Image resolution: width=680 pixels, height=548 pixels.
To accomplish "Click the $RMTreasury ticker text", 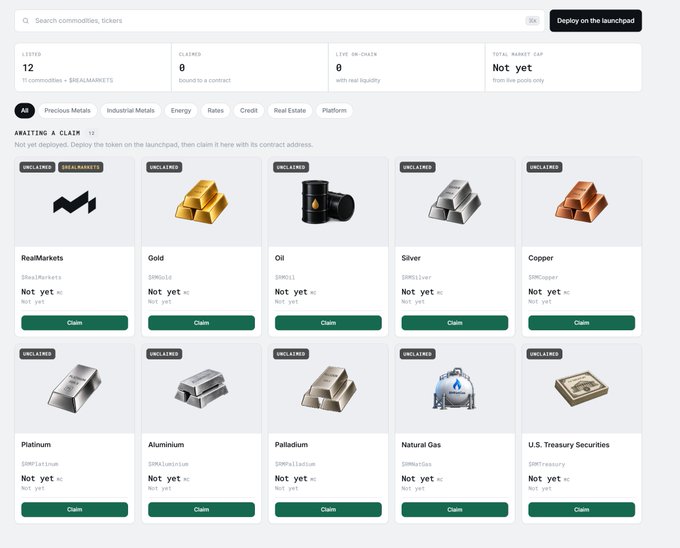I will point(546,464).
